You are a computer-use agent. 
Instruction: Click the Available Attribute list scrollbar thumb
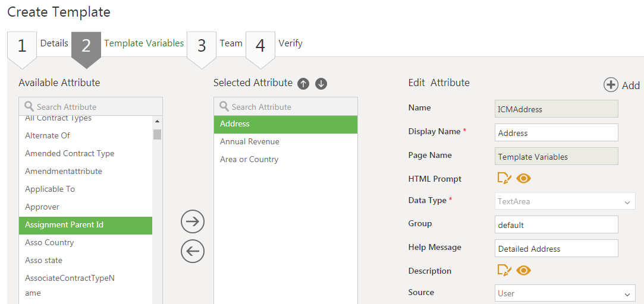157,134
